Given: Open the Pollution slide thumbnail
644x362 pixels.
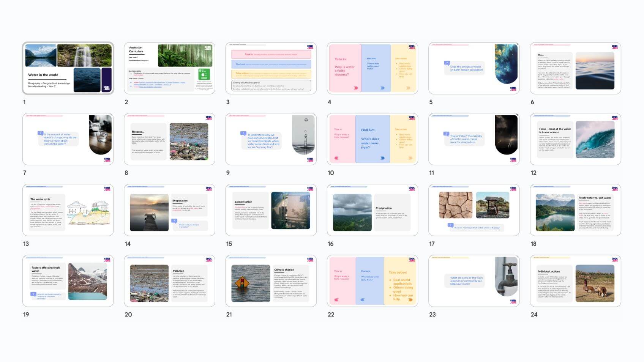Looking at the screenshot, I should tap(169, 281).
